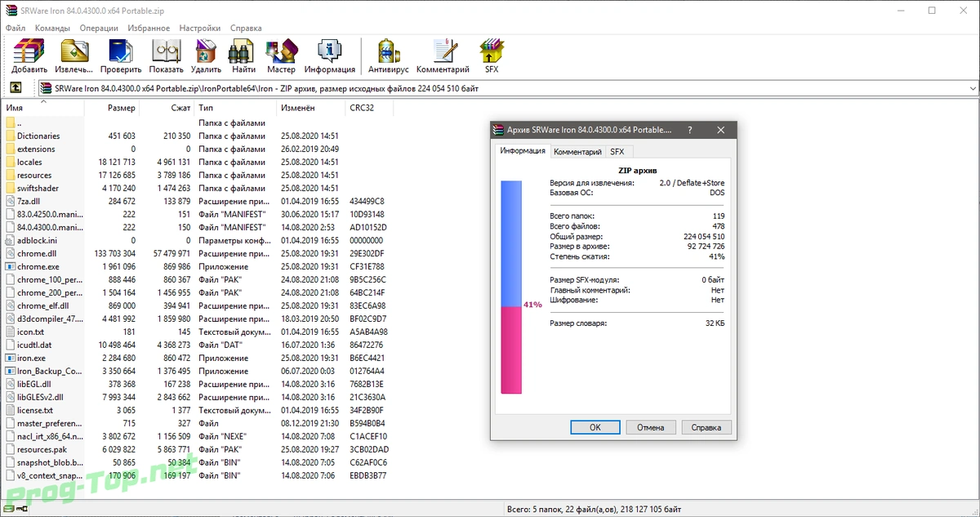This screenshot has height=517, width=980.
Task: Open the Настройки menu
Action: [x=200, y=28]
